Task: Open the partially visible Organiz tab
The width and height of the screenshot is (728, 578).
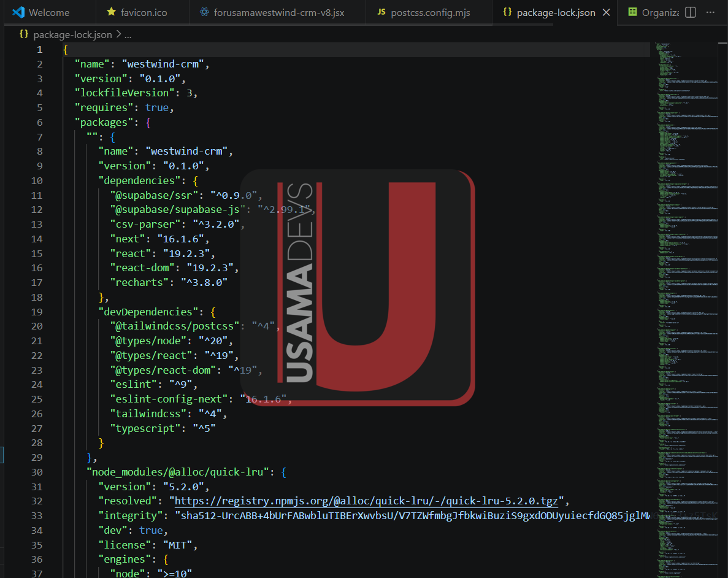Action: click(653, 12)
